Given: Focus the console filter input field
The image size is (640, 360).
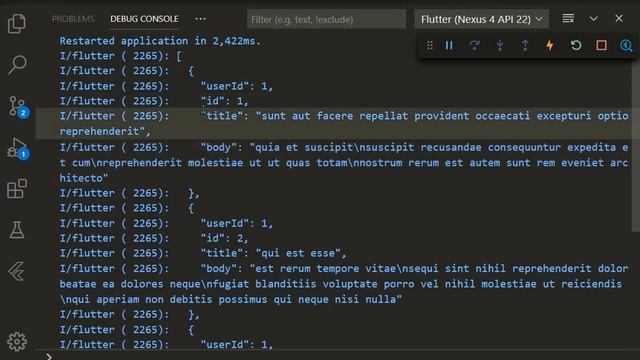Looking at the screenshot, I should point(326,19).
